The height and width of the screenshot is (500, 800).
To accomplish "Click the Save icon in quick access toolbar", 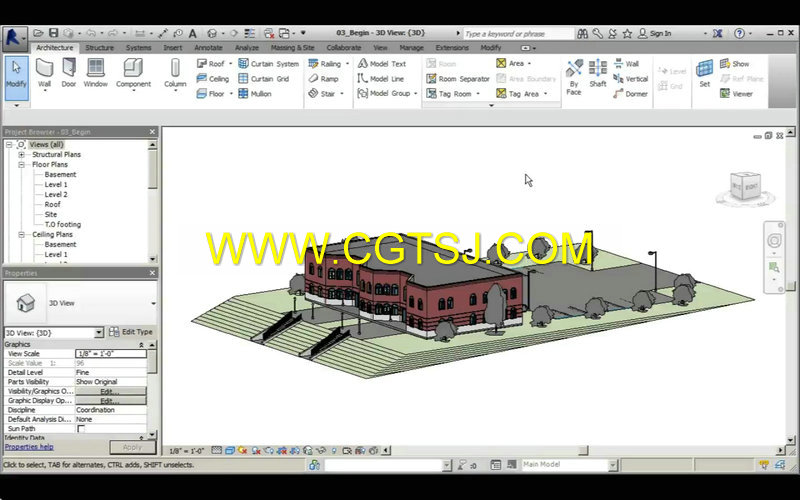I will tap(54, 33).
